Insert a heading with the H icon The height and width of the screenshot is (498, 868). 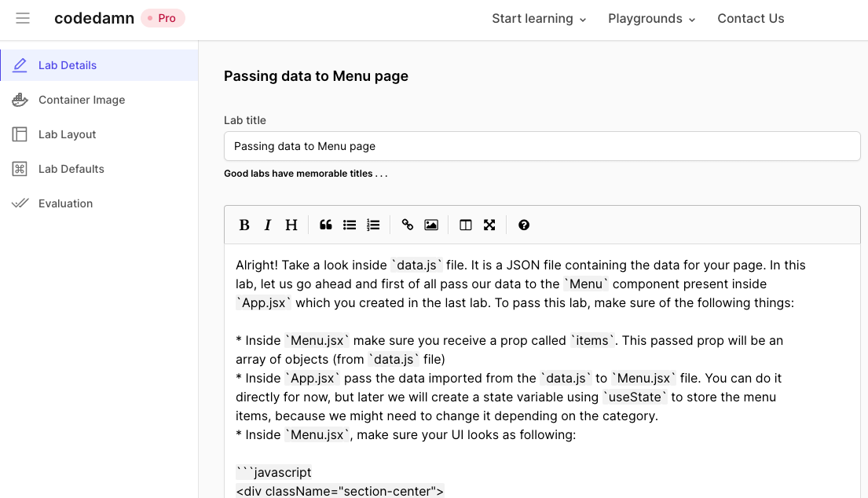pyautogui.click(x=291, y=225)
